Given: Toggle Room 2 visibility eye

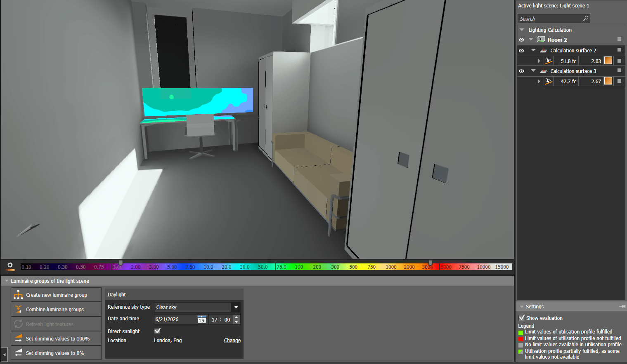Looking at the screenshot, I should click(x=521, y=40).
